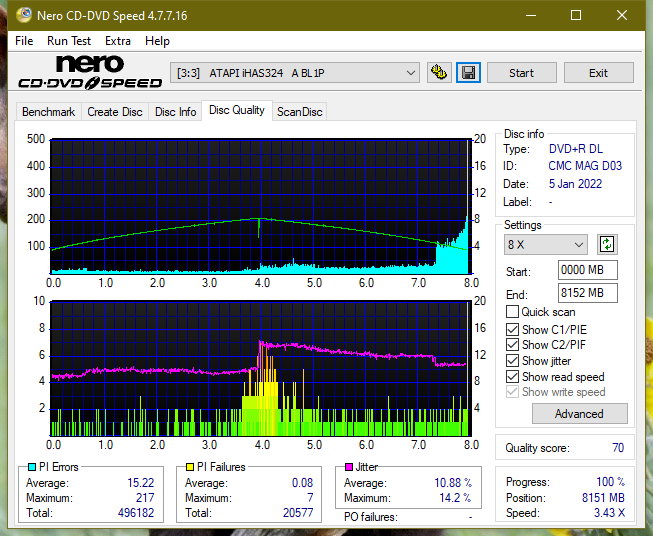The width and height of the screenshot is (653, 536).
Task: Click the cyan PI Errors legend swatch
Action: pyautogui.click(x=32, y=467)
